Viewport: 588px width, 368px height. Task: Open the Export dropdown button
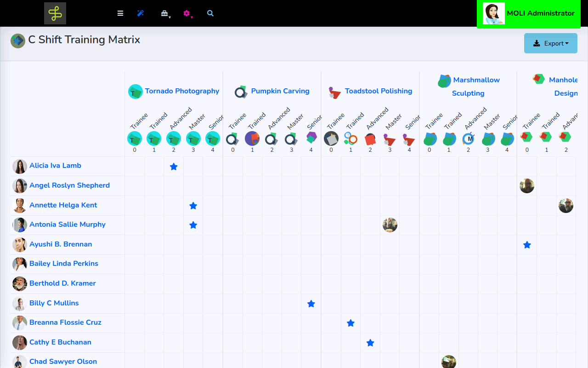[550, 43]
